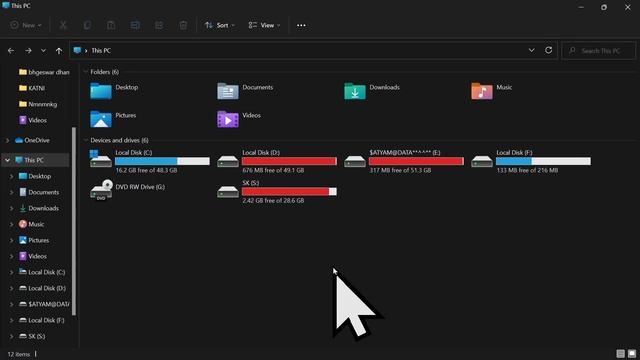Viewport: 640px width, 360px height.
Task: Go up one level with up arrow
Action: [x=59, y=51]
